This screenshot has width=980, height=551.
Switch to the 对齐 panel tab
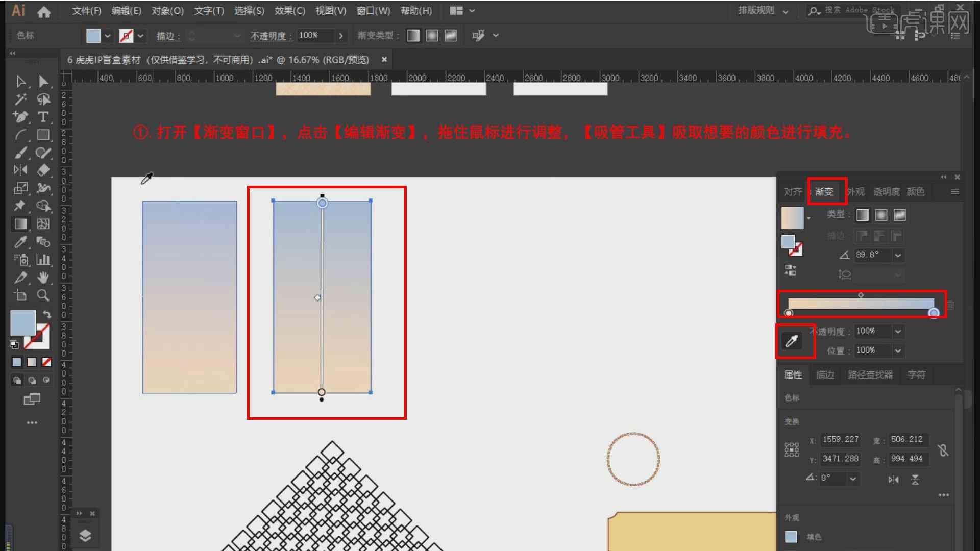pyautogui.click(x=793, y=192)
